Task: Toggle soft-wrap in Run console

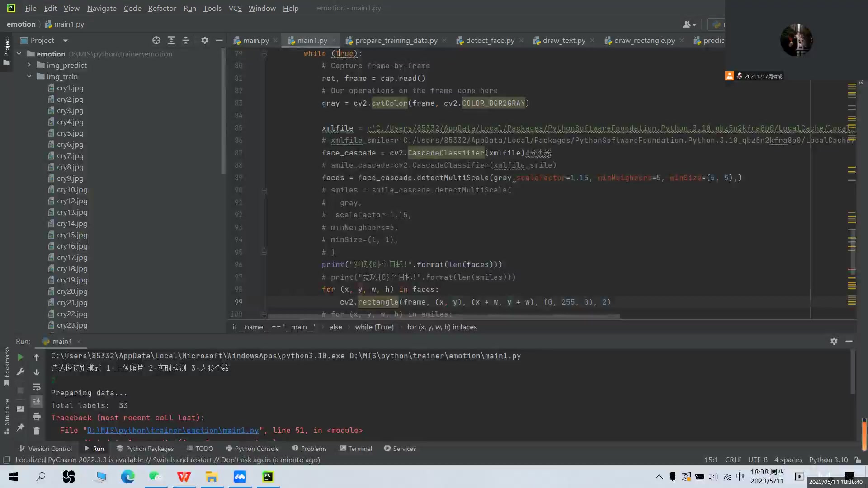Action: (x=37, y=387)
